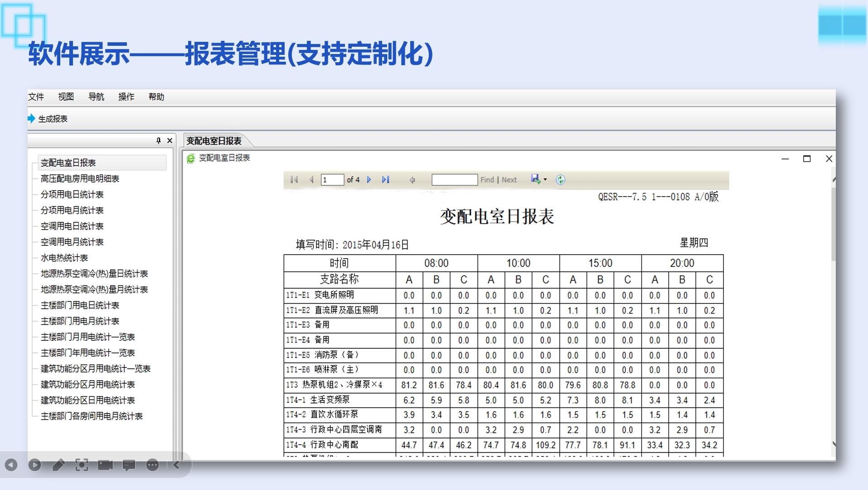The width and height of the screenshot is (868, 490).
Task: Click Next link in report toolbar
Action: pos(509,180)
